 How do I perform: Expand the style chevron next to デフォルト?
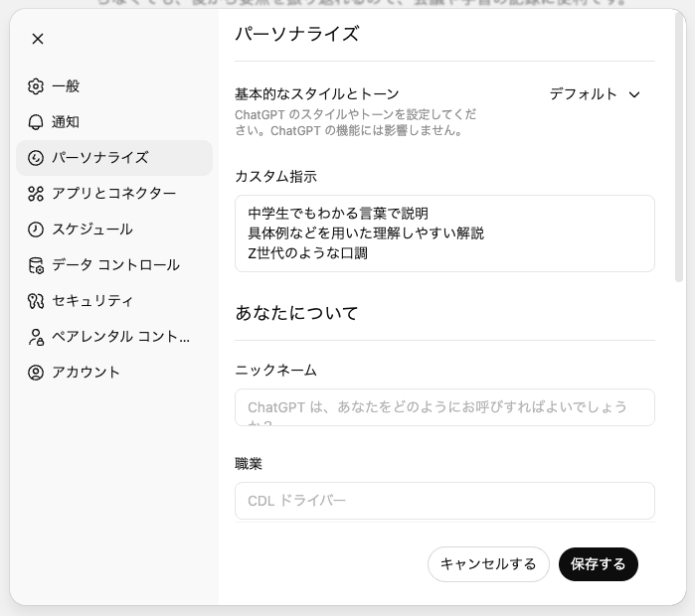(635, 94)
